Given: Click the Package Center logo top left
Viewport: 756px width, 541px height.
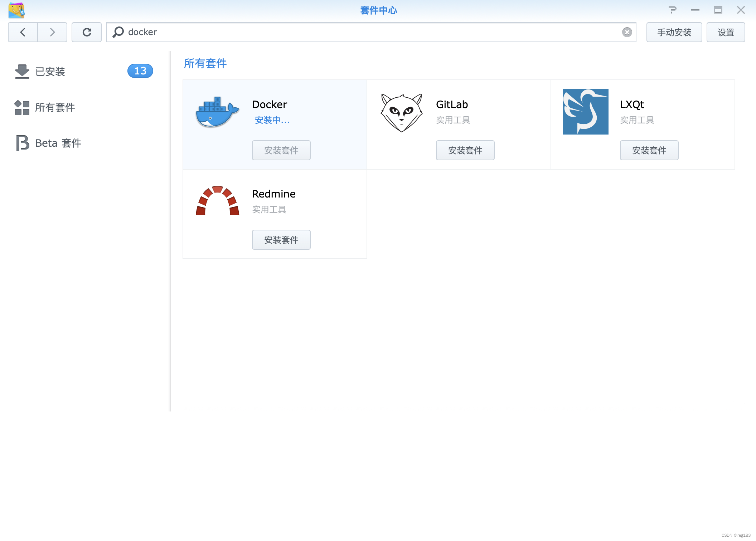Looking at the screenshot, I should (16, 10).
